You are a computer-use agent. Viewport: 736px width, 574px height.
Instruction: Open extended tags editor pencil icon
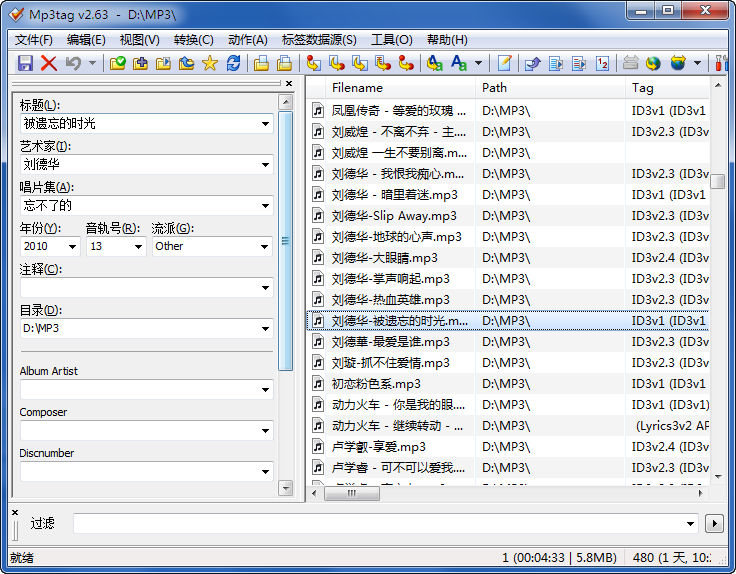[x=504, y=62]
